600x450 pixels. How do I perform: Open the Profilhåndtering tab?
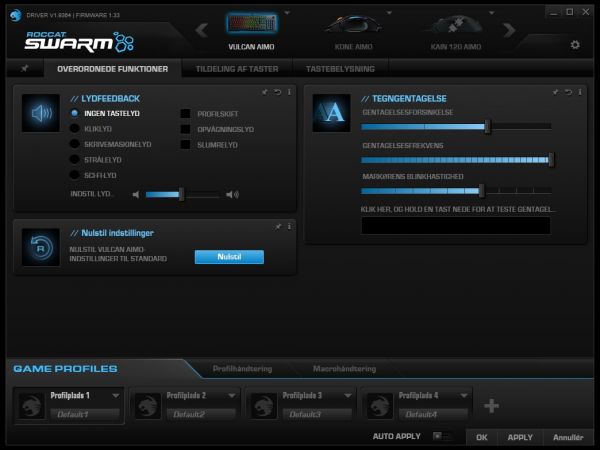[243, 368]
